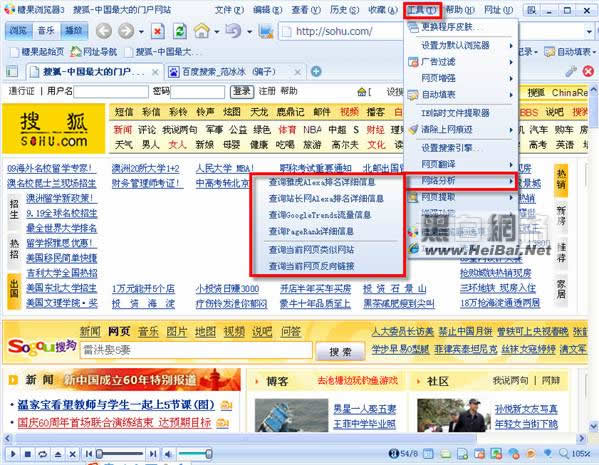Open address bar dropdown arrow

click(589, 31)
